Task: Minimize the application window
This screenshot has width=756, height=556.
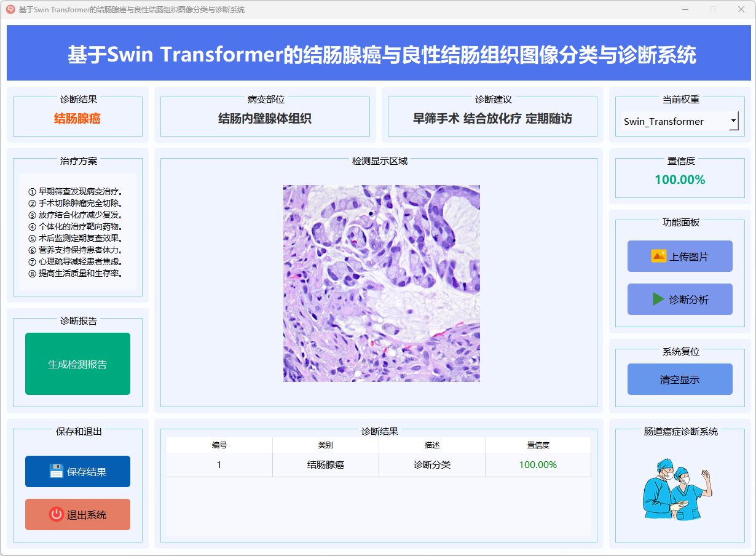Action: [x=685, y=9]
